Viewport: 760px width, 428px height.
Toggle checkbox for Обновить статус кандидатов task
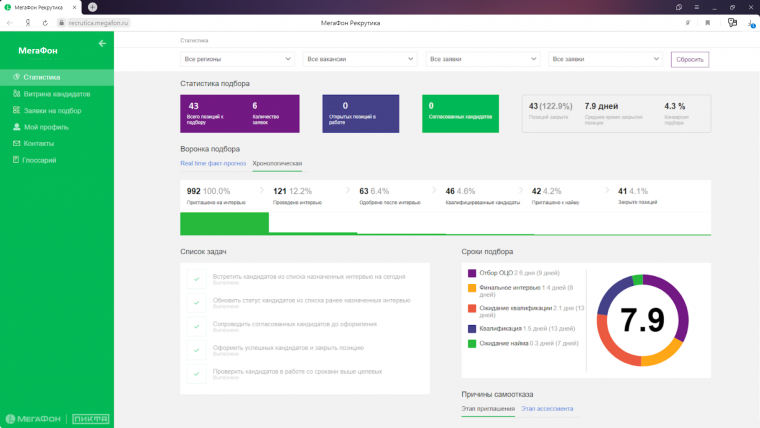click(196, 301)
